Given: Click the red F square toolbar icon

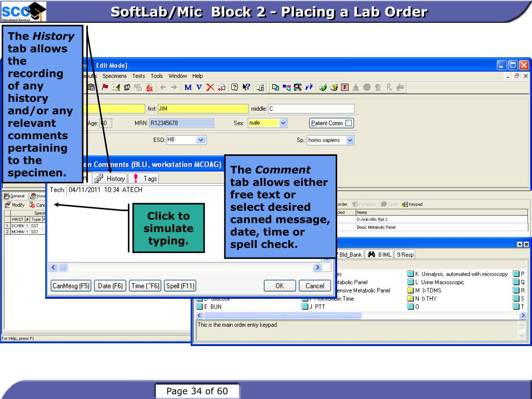Looking at the screenshot, I should click(x=345, y=87).
